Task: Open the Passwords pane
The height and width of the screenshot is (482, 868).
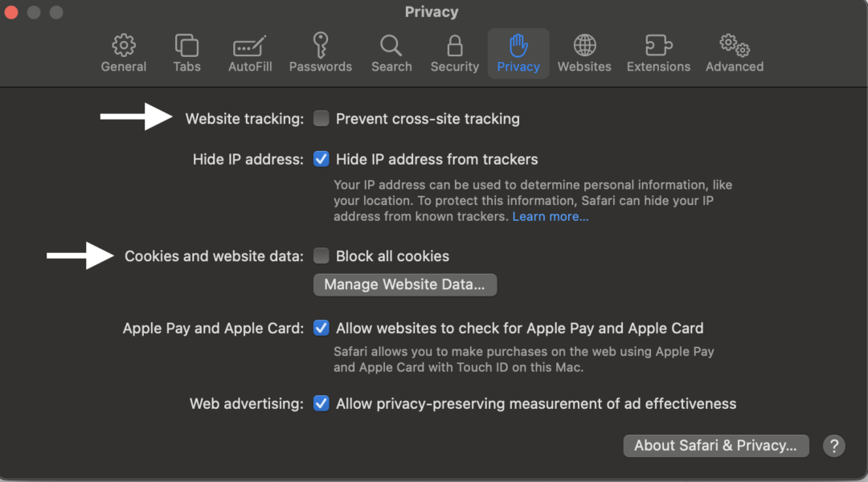Action: pos(321,51)
